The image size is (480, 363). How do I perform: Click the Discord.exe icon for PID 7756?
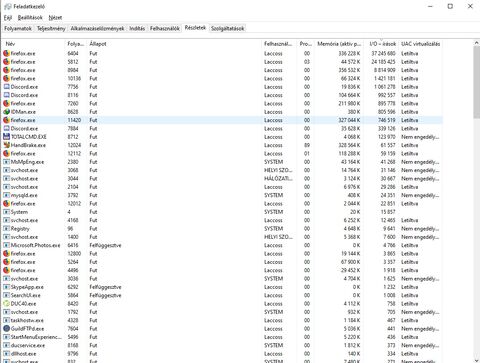6,87
